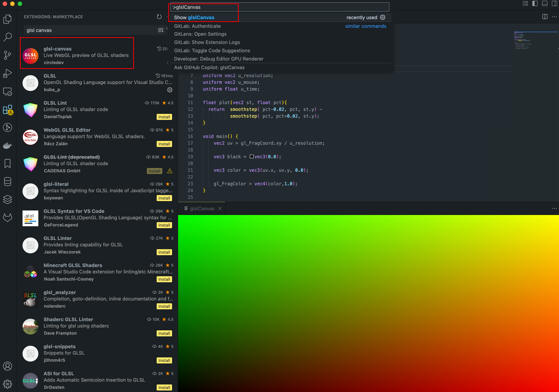Click the similar commands label
559x392 pixels.
(366, 26)
